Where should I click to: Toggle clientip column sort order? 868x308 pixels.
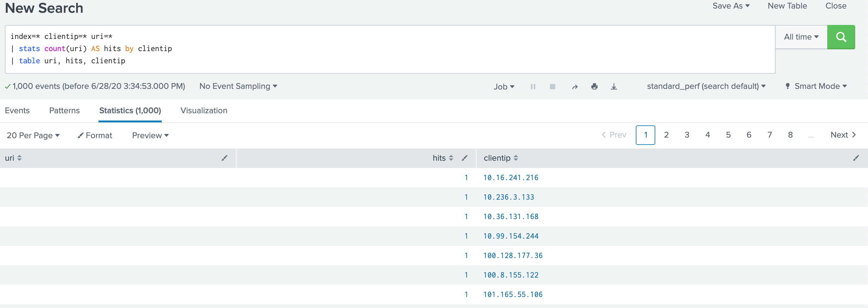[516, 158]
